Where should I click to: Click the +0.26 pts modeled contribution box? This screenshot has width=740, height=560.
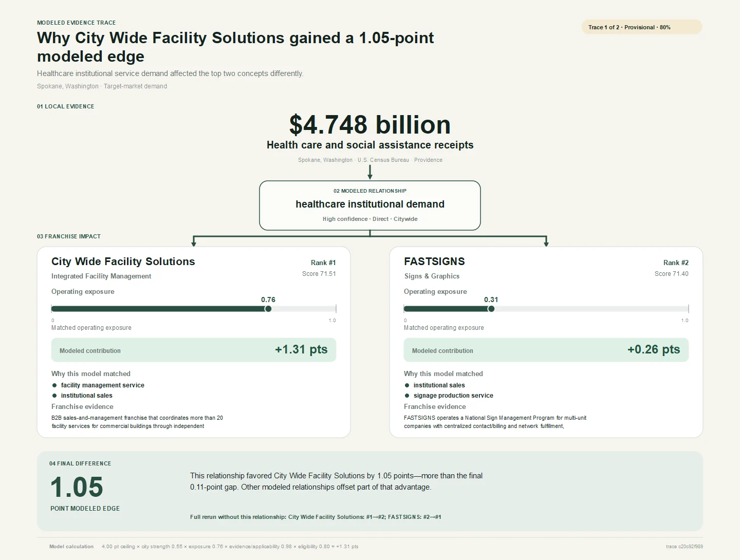point(546,350)
